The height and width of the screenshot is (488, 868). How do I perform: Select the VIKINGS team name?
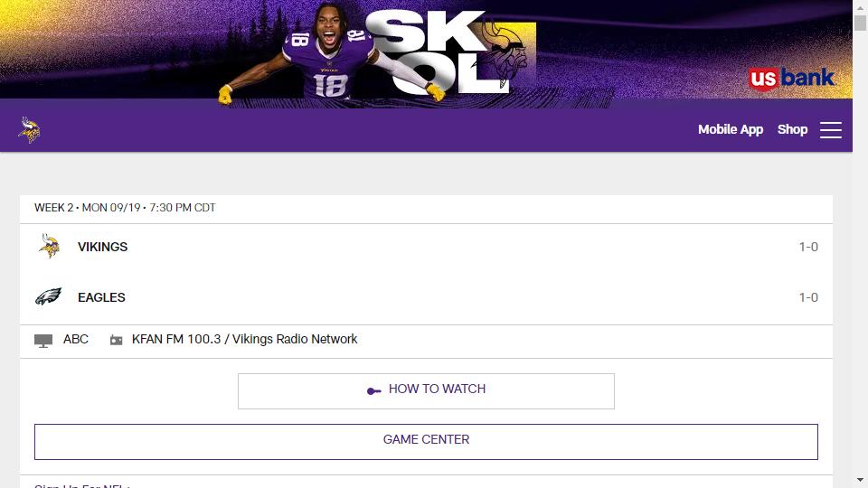[x=102, y=247]
